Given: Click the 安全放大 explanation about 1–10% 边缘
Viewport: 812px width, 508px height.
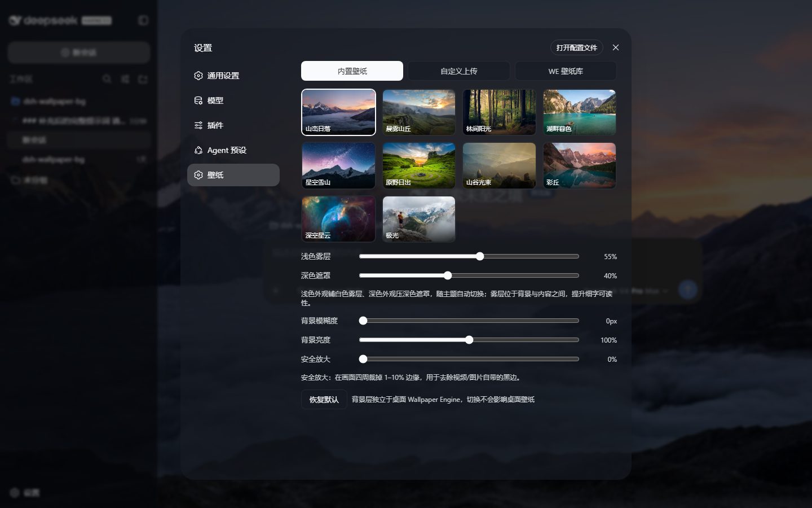Looking at the screenshot, I should click(412, 378).
